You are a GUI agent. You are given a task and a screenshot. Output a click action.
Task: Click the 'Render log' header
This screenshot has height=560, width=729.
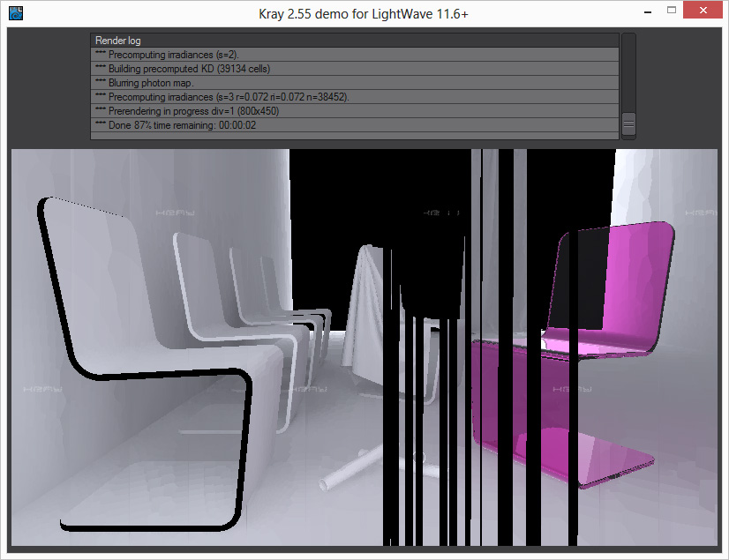click(118, 41)
